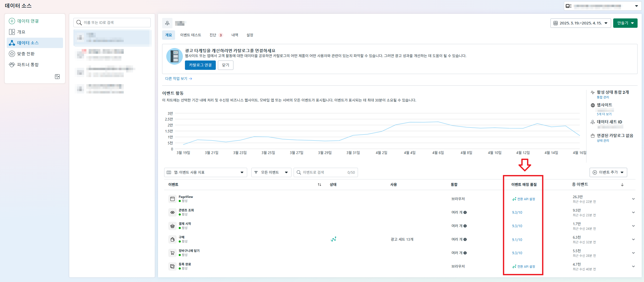Click info icon beside 콘텐츠 조회 여러 개
The width and height of the screenshot is (644, 282).
[x=465, y=212]
